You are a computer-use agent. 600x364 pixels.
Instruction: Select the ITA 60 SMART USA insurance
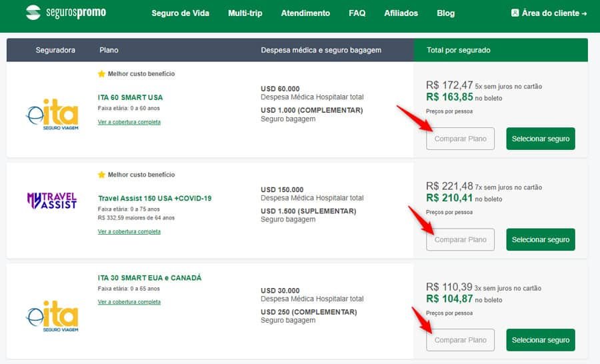[x=540, y=139]
